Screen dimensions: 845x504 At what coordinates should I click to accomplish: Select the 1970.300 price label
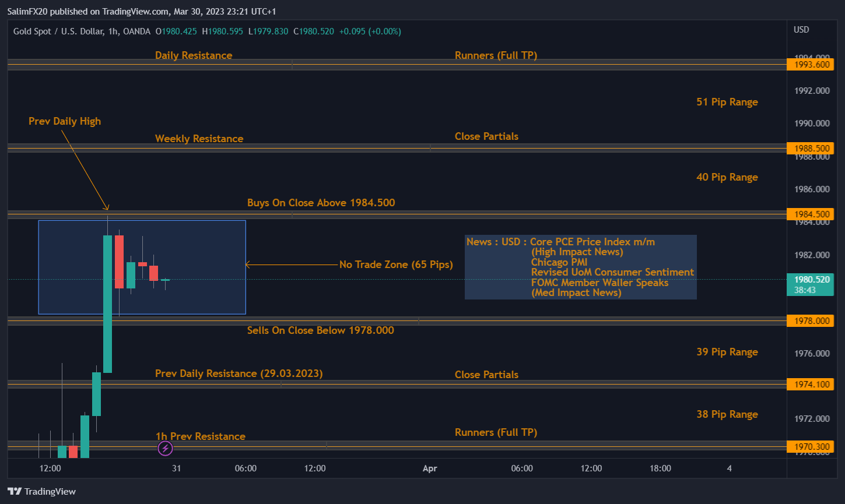[x=809, y=447]
